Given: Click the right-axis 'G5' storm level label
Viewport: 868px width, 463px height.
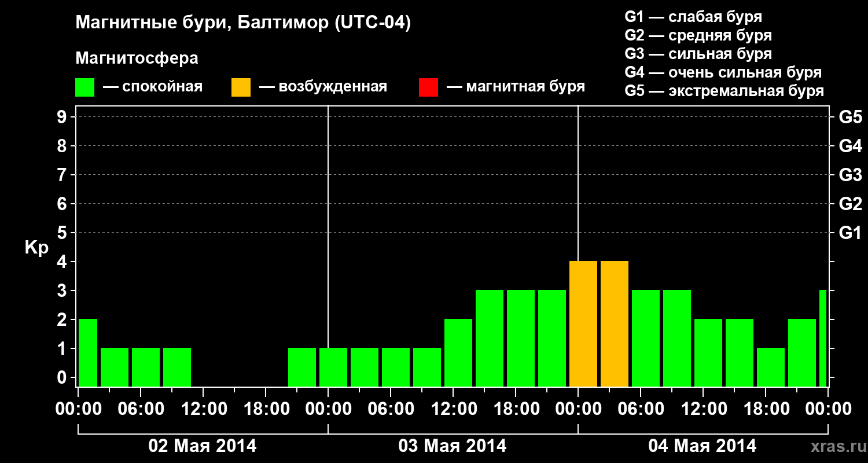Looking at the screenshot, I should (x=850, y=117).
